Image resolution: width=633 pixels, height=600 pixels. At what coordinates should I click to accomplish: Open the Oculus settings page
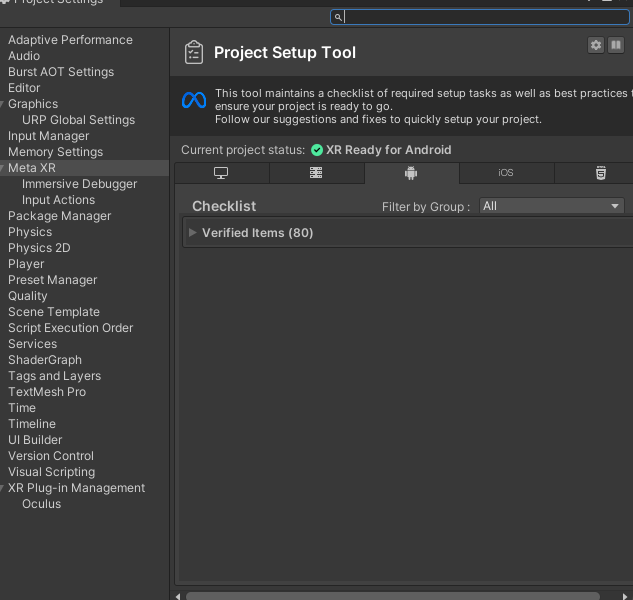pyautogui.click(x=41, y=504)
